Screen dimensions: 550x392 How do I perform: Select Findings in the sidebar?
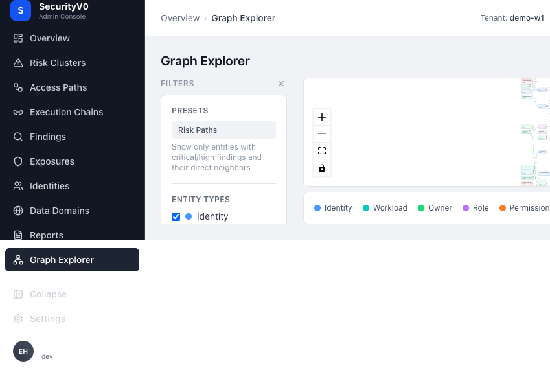click(x=73, y=137)
